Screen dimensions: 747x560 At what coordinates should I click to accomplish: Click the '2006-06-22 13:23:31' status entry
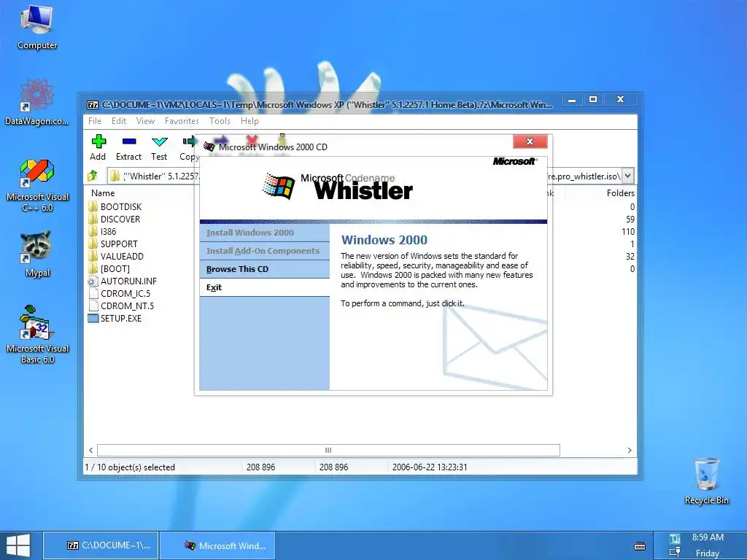coord(430,467)
